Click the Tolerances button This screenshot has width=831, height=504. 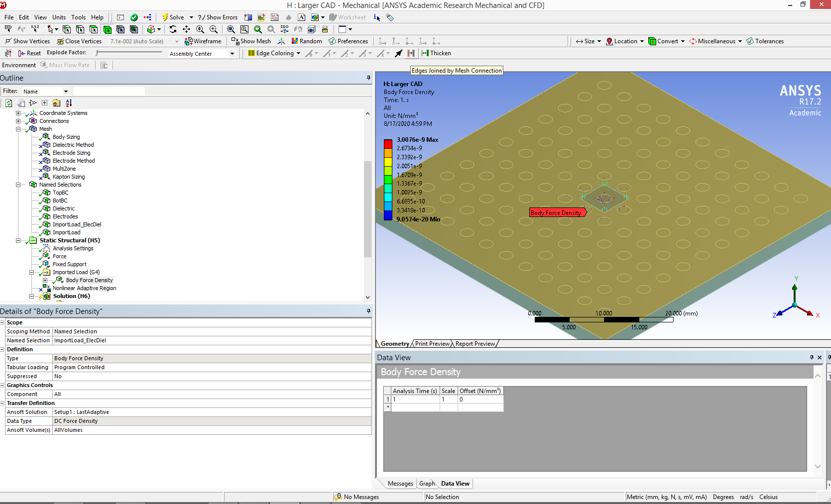coord(765,41)
